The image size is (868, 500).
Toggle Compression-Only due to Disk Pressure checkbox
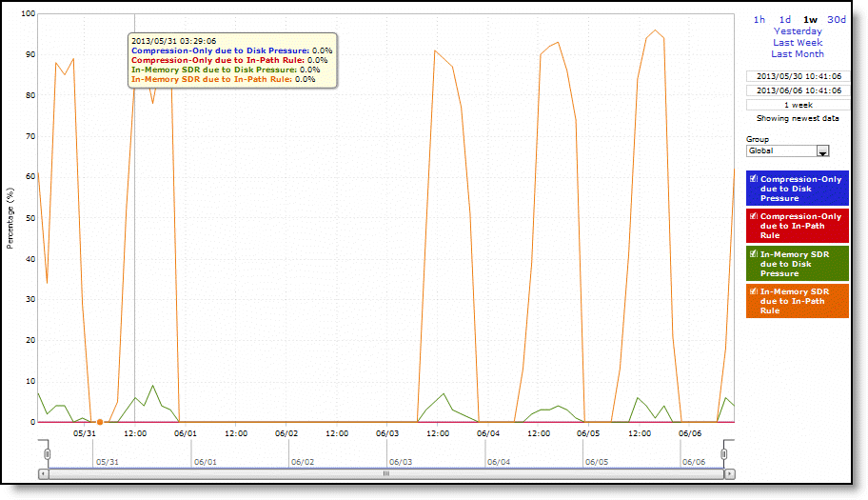pyautogui.click(x=754, y=179)
